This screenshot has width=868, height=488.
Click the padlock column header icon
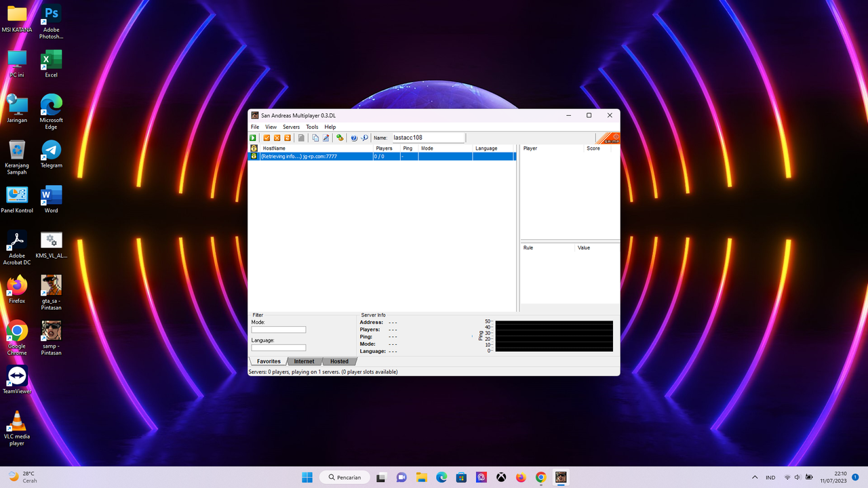[x=254, y=148]
